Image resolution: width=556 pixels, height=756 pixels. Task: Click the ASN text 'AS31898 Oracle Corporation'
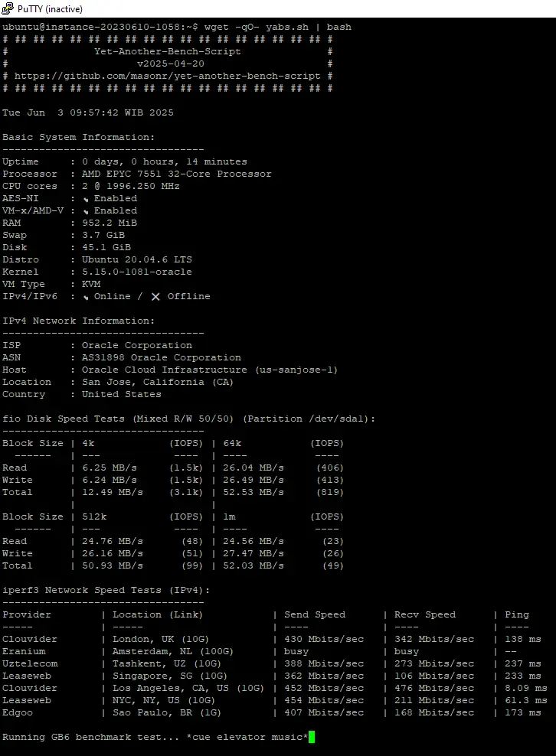point(162,357)
